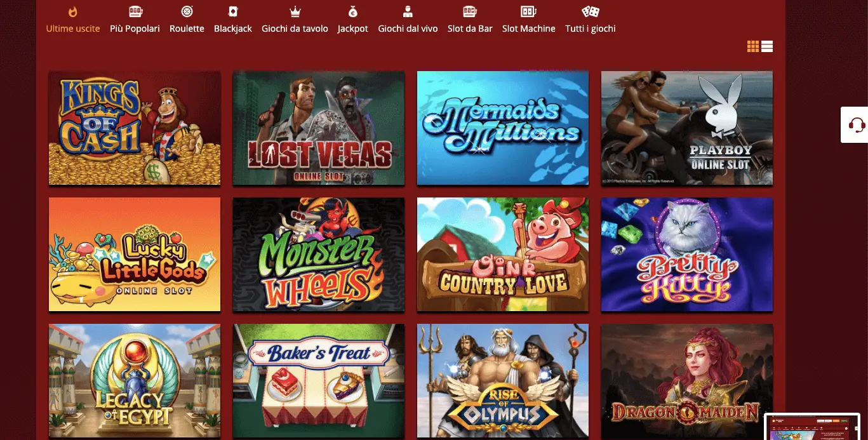This screenshot has width=868, height=440.
Task: Click the dice icon for Tutti i giochi
Action: [x=590, y=11]
